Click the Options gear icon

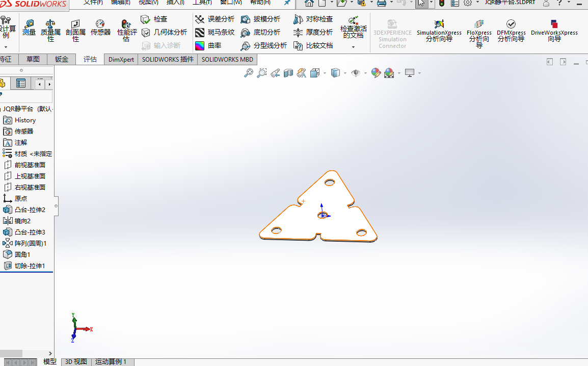(x=468, y=3)
